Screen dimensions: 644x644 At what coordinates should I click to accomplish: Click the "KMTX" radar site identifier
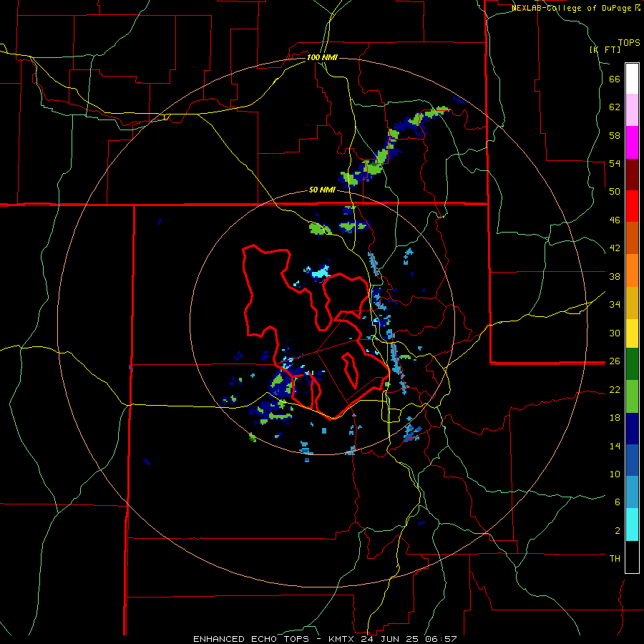(x=343, y=639)
